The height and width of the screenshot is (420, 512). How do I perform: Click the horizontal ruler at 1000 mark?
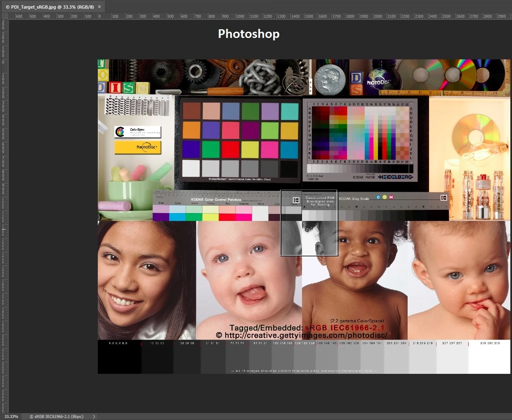point(240,16)
